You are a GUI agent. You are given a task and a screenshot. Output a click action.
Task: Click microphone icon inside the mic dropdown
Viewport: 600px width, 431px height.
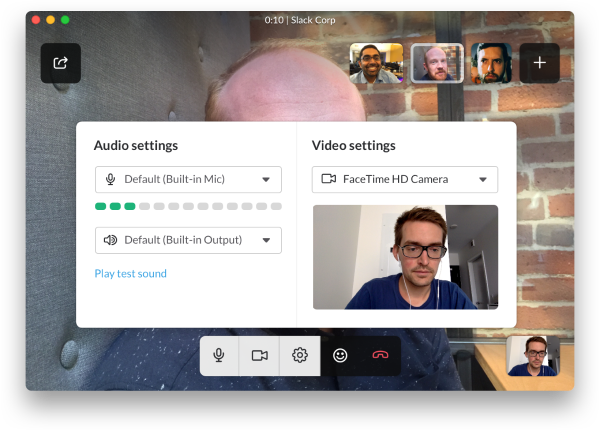(111, 180)
